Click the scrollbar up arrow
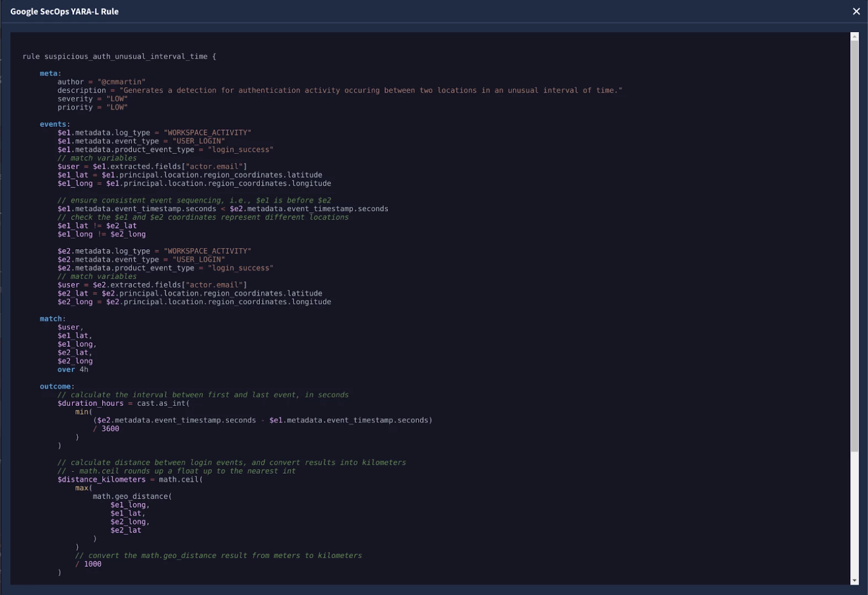 (854, 36)
